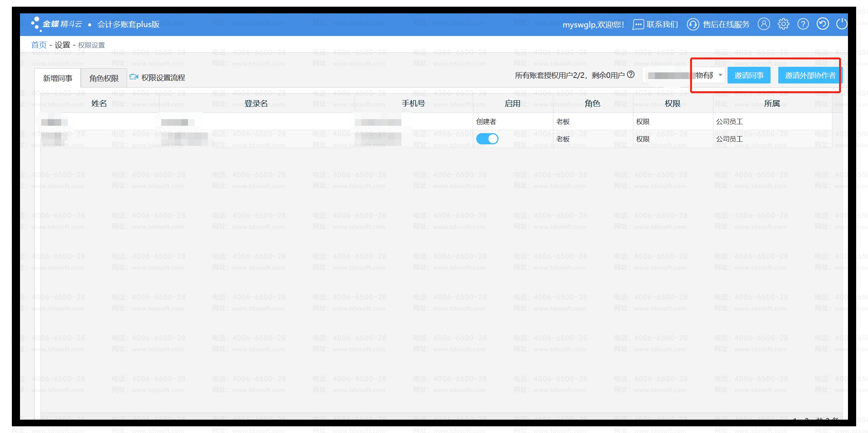The image size is (868, 433).
Task: Select the 新增同事 tab
Action: point(57,78)
